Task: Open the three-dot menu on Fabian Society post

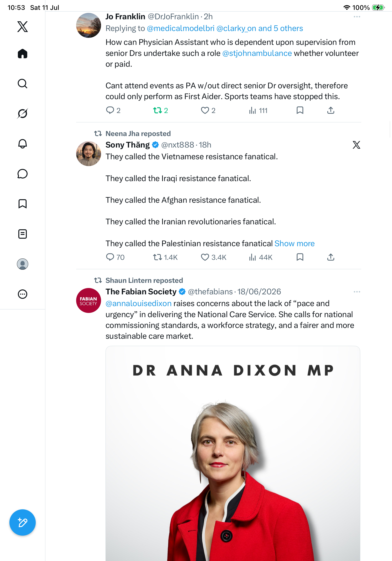Action: pyautogui.click(x=357, y=292)
